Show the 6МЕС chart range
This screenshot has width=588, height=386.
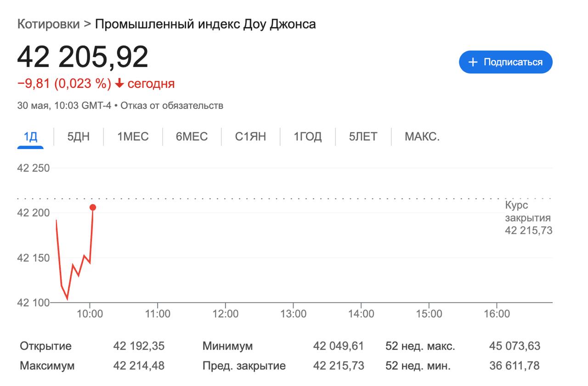click(192, 136)
